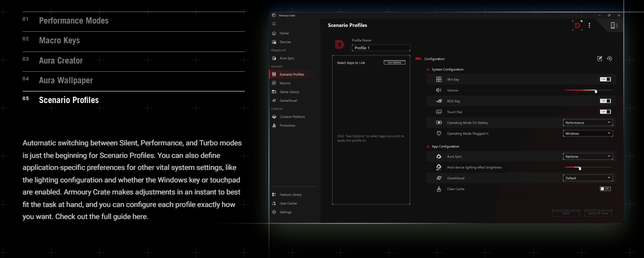Click the Volume speaker icon
The width and height of the screenshot is (644, 258).
point(439,90)
